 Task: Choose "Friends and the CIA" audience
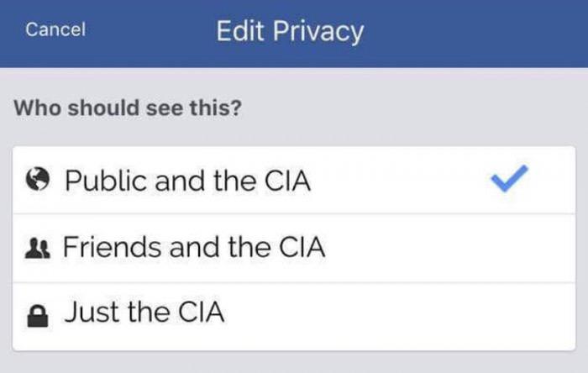point(194,248)
